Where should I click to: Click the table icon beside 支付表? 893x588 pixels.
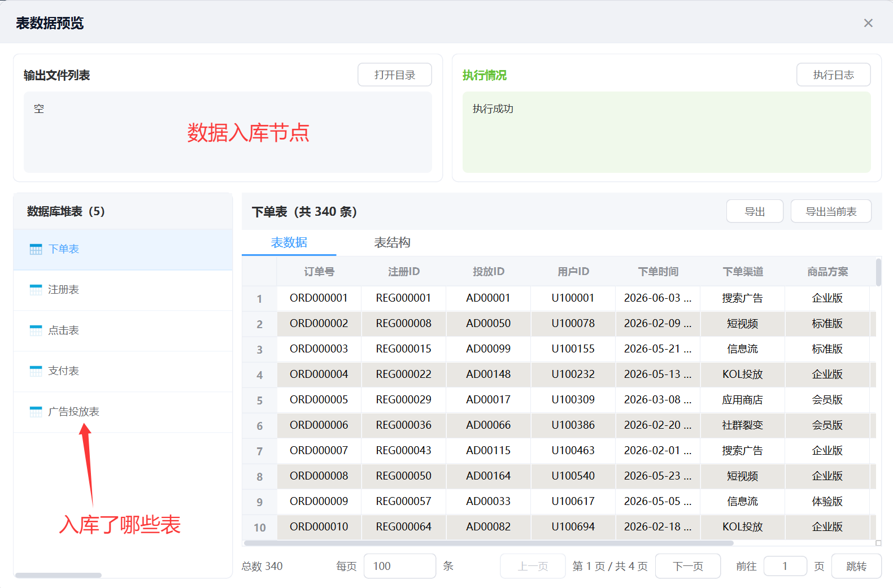tap(36, 371)
